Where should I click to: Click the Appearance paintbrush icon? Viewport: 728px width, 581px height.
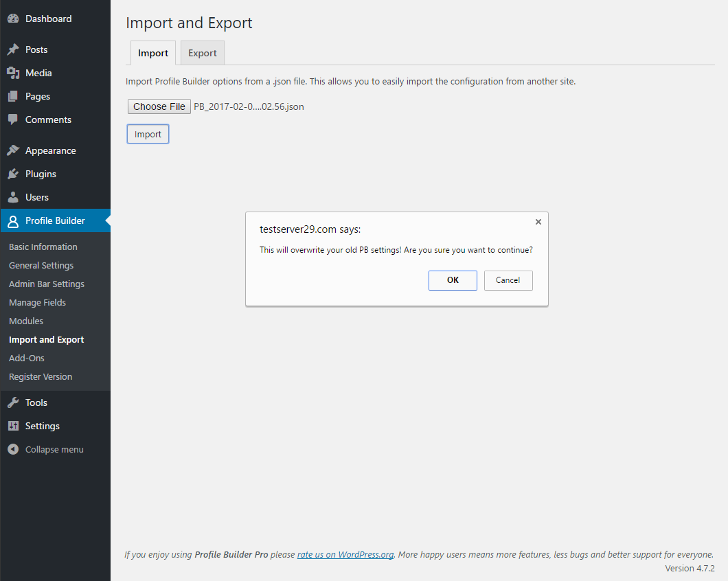coord(13,150)
